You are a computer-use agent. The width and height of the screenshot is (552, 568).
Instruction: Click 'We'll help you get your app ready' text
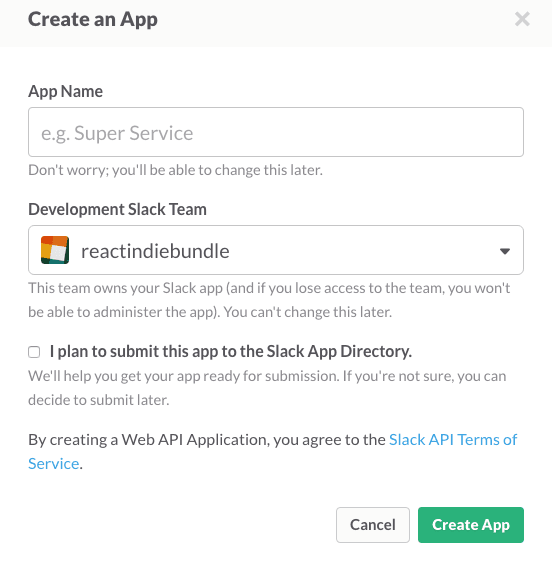267,388
